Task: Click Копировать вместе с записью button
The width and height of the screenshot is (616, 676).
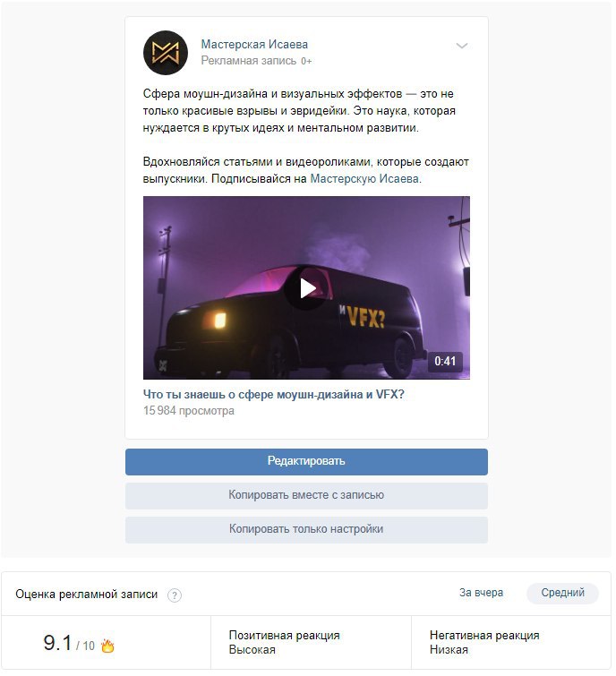Action: point(306,495)
